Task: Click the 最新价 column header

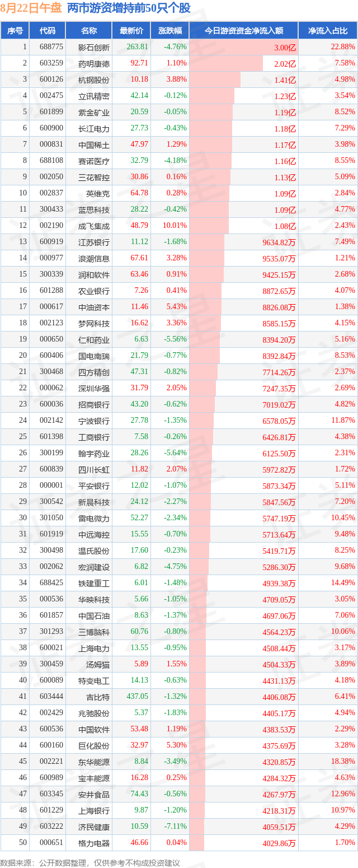Action: pyautogui.click(x=131, y=31)
